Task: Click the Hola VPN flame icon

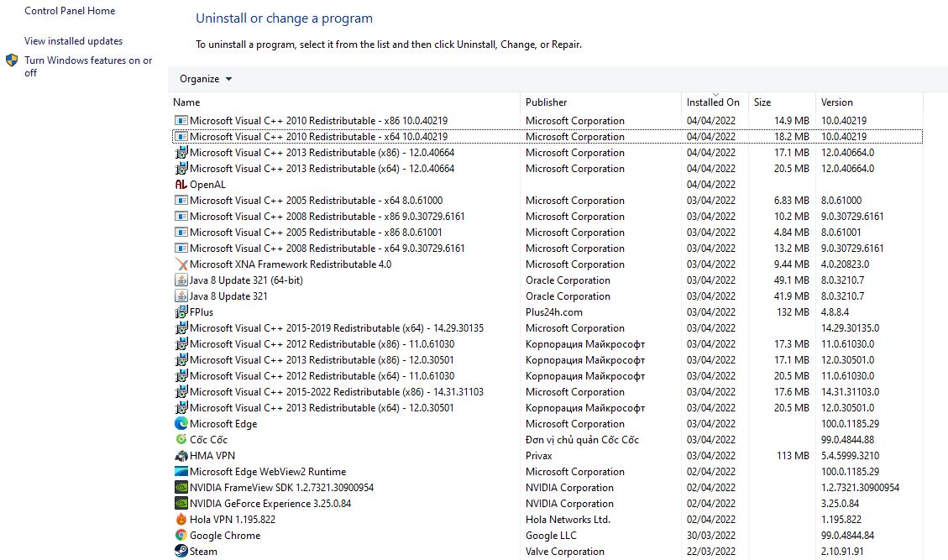Action: pyautogui.click(x=181, y=520)
